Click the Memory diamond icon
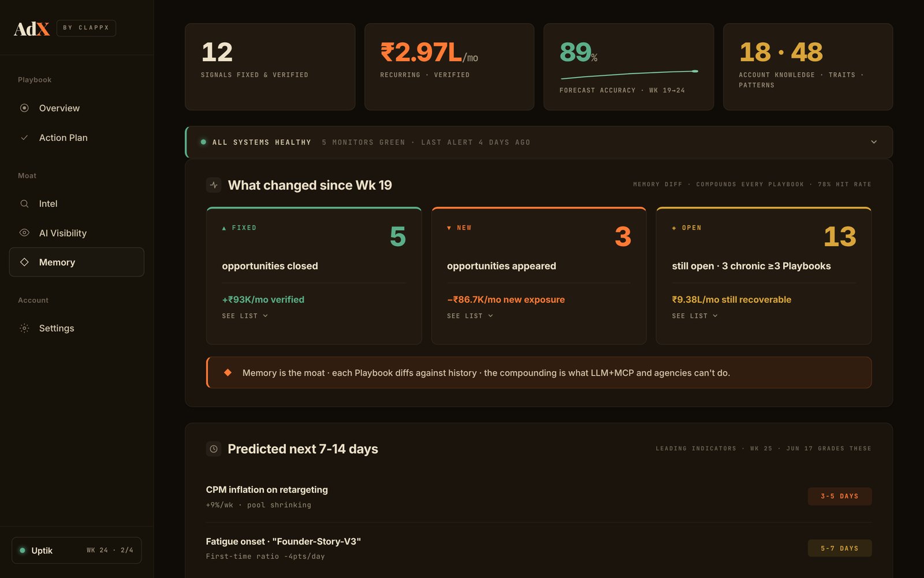924x578 pixels. pyautogui.click(x=24, y=262)
